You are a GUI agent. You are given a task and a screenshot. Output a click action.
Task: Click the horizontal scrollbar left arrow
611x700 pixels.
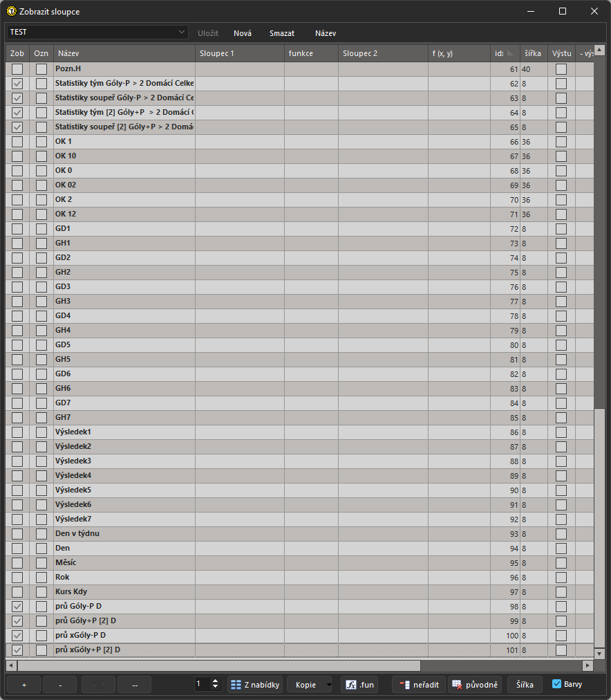tap(10, 665)
